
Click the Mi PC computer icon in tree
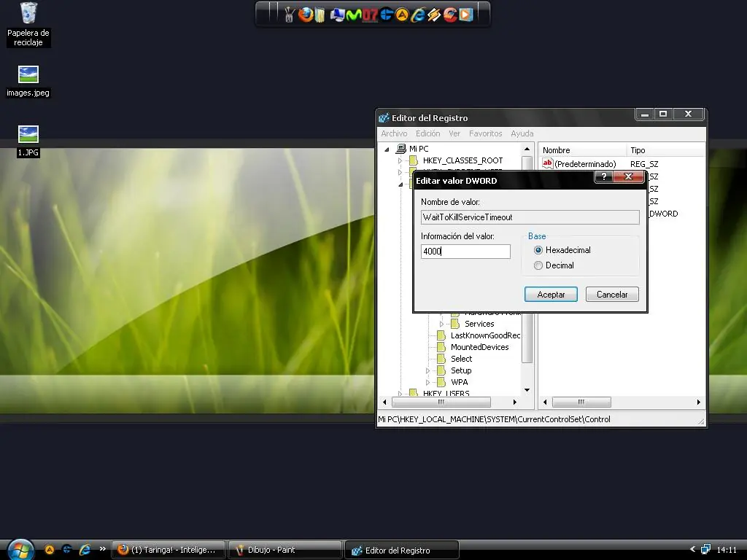(x=402, y=149)
